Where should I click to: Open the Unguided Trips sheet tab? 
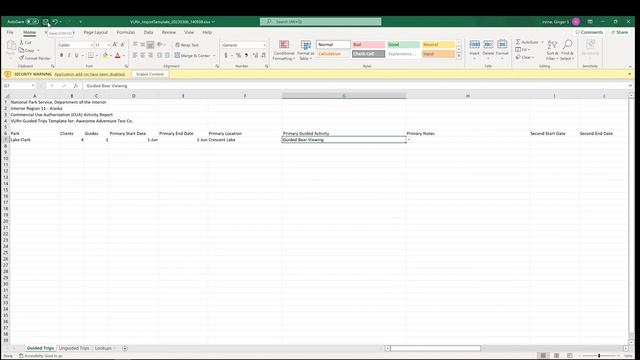[x=74, y=348]
